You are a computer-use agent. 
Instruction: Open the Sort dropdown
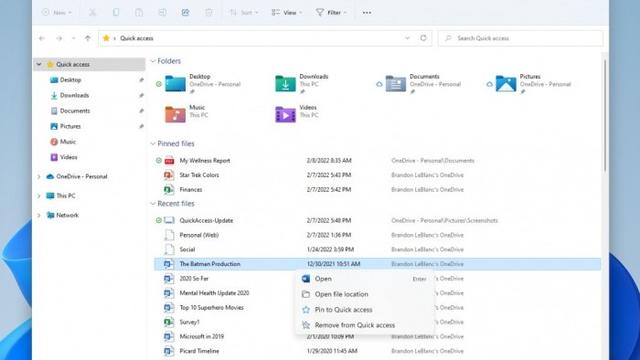(244, 13)
